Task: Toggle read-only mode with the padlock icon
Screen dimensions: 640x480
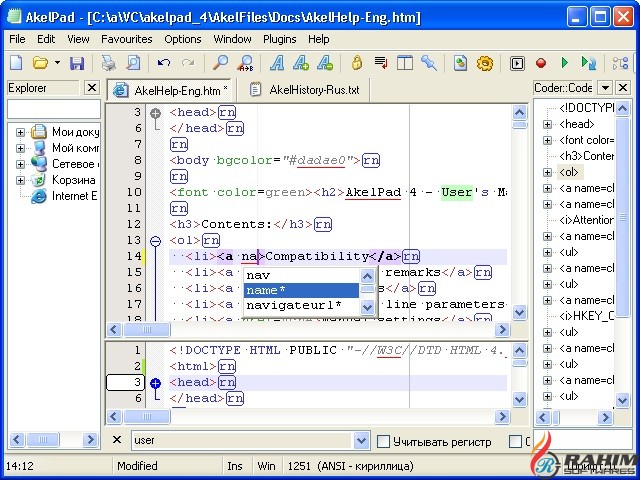Action: pyautogui.click(x=357, y=63)
